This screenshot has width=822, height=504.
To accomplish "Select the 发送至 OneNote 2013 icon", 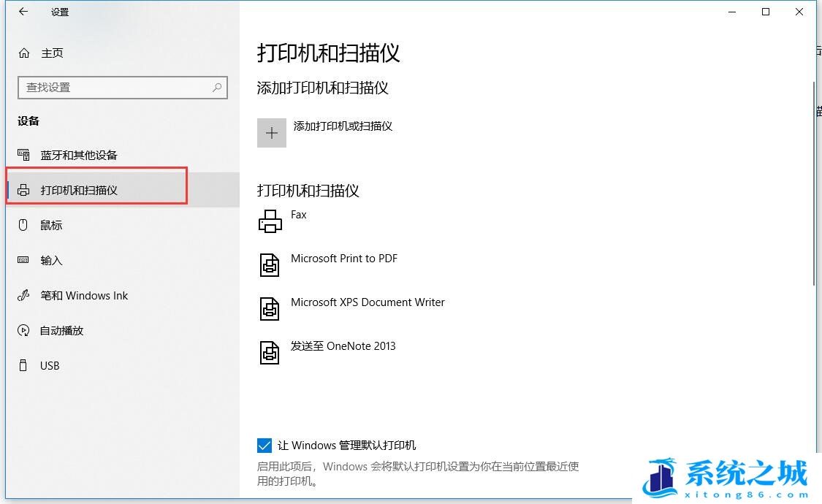I will click(270, 352).
